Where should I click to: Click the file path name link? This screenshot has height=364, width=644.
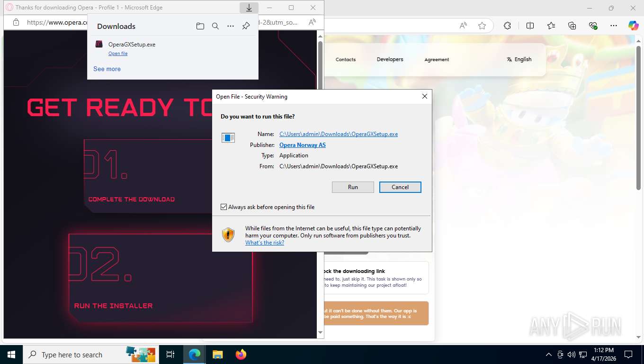pyautogui.click(x=339, y=134)
